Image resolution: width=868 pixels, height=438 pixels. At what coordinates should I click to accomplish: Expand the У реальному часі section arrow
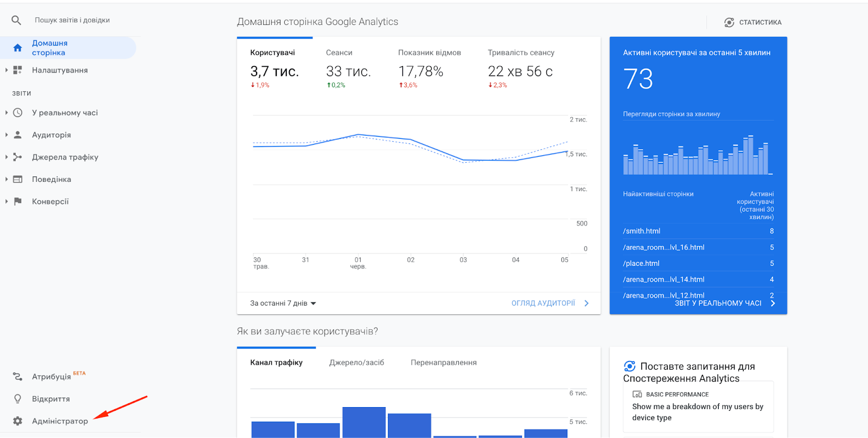pos(7,113)
